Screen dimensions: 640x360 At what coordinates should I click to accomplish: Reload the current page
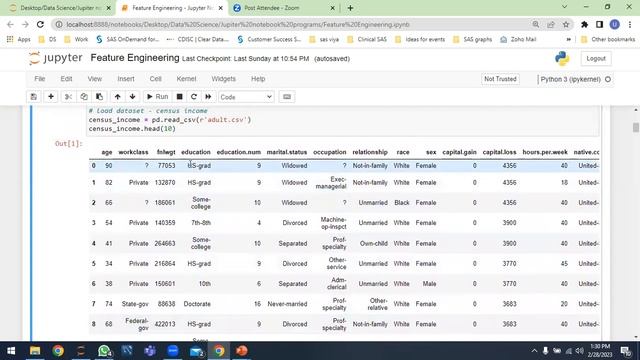click(x=40, y=24)
